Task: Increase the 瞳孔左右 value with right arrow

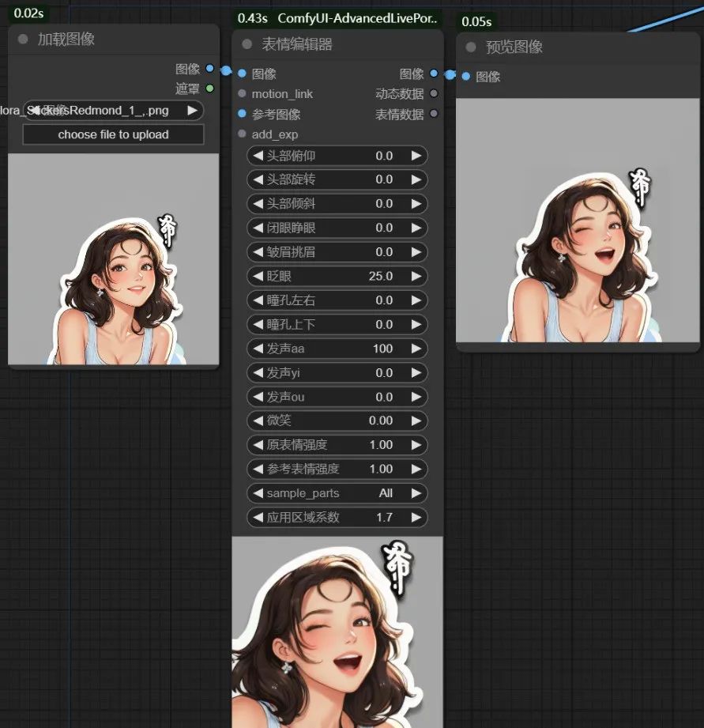Action: (x=416, y=300)
